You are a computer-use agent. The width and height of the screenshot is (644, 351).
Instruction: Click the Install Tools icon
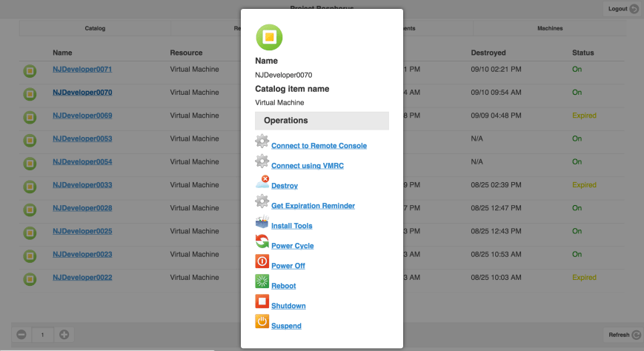coord(262,221)
